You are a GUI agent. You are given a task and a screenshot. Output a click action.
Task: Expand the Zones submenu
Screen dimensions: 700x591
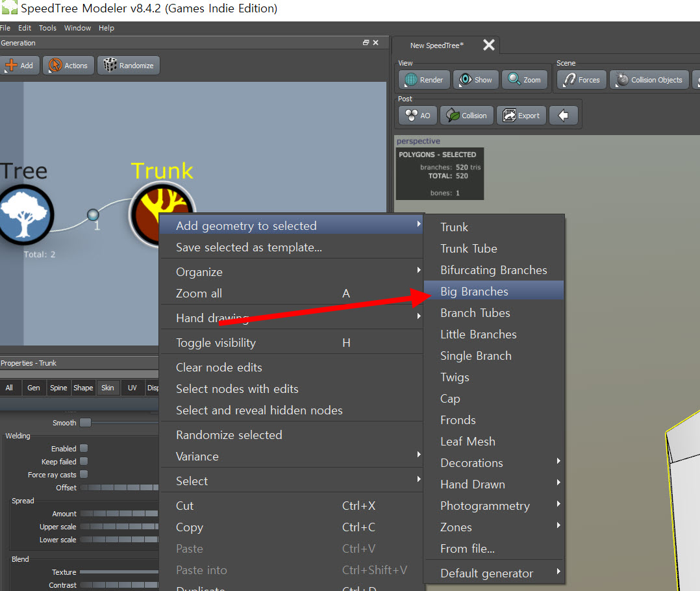coord(494,527)
